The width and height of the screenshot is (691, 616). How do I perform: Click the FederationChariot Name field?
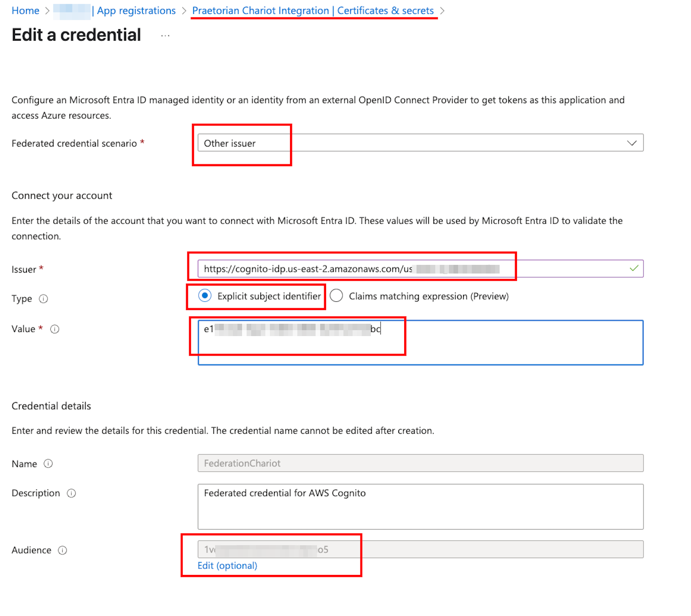420,463
